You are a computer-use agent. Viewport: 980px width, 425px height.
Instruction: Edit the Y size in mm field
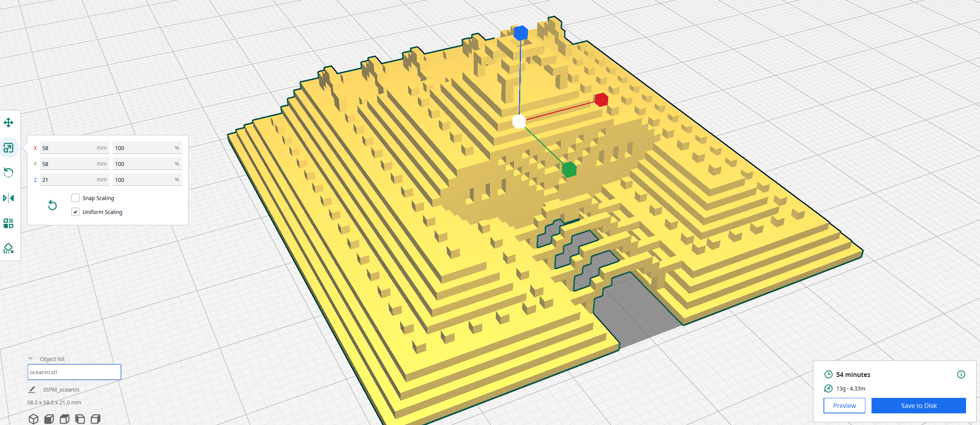pyautogui.click(x=74, y=164)
